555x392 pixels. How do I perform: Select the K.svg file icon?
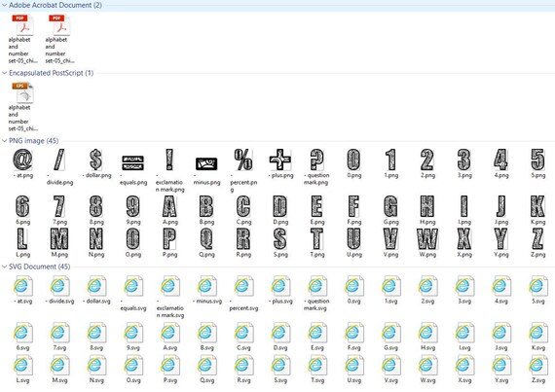tap(537, 333)
